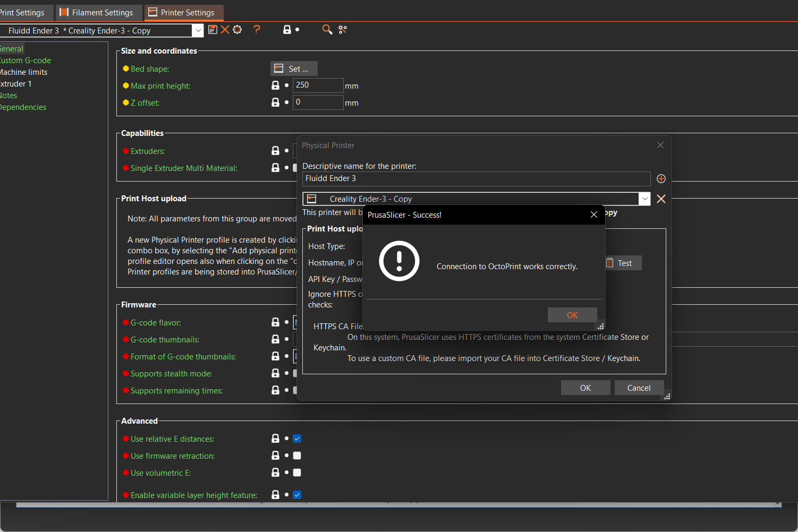This screenshot has width=798, height=532.
Task: Click lock icon for Use relative E distances
Action: coord(275,439)
